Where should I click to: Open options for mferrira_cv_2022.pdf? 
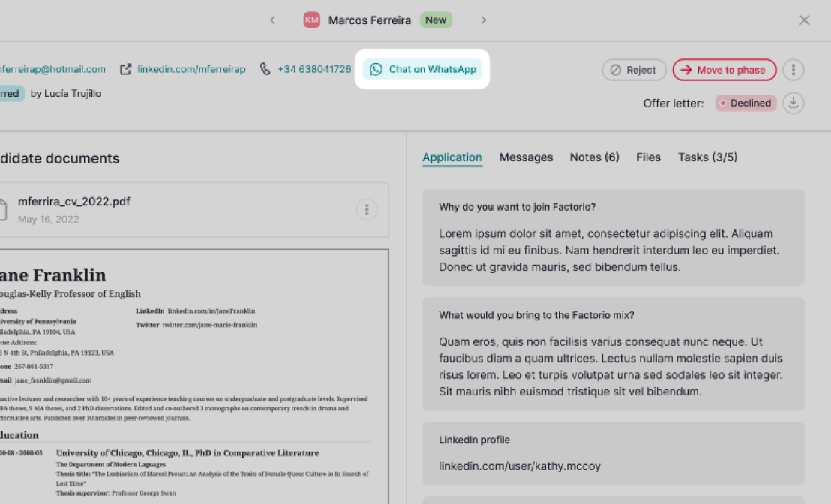click(x=366, y=210)
